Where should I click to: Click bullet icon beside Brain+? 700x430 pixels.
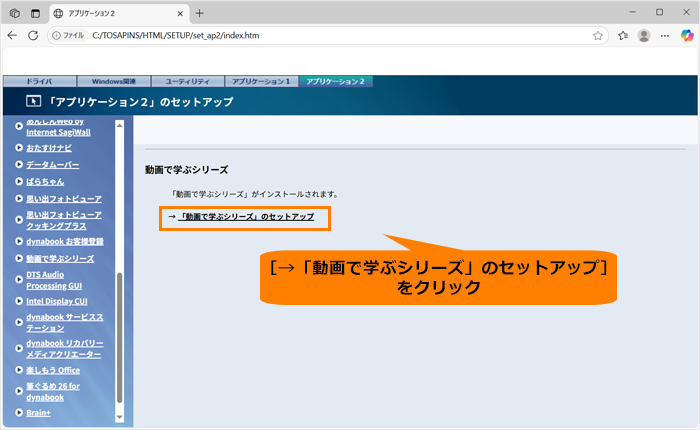tap(19, 413)
